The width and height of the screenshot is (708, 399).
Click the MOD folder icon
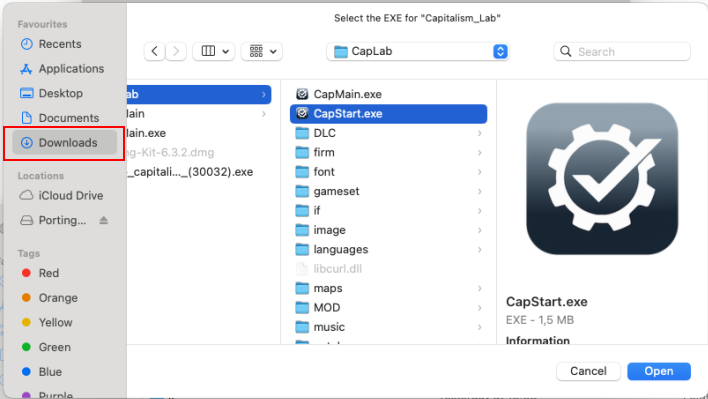pyautogui.click(x=302, y=308)
